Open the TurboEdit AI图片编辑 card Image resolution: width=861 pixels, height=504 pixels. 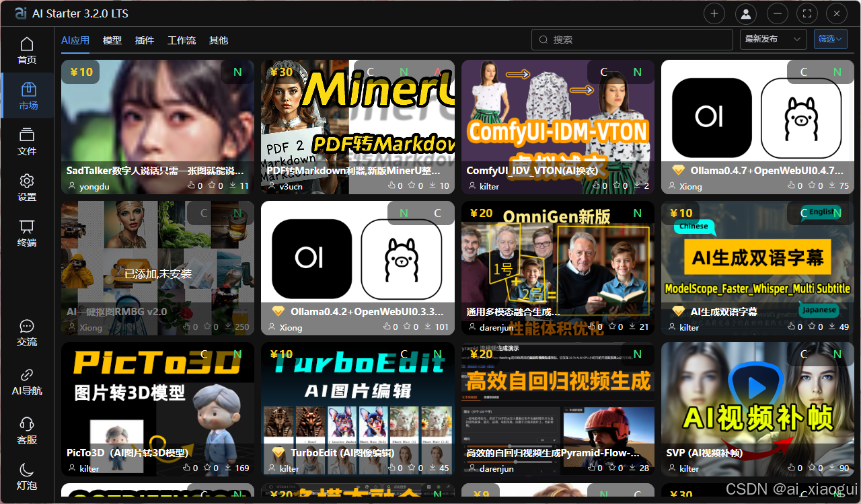tap(358, 409)
